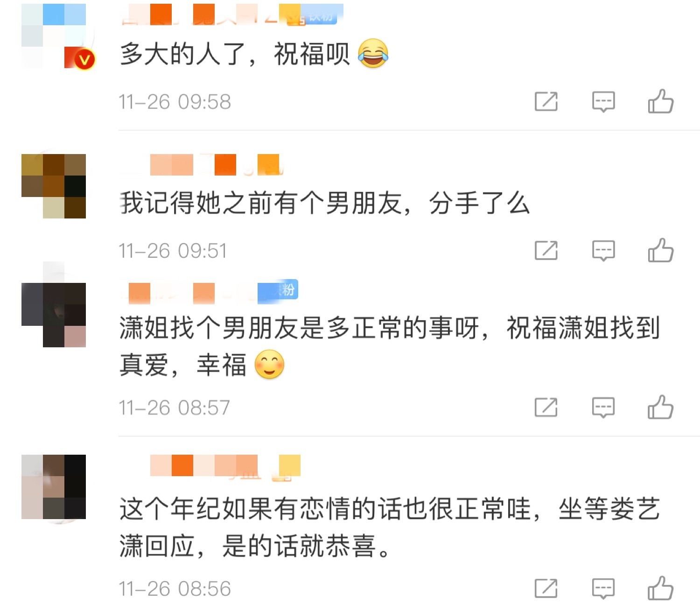Like the 09:58 comment
Viewport: 700px width, 605px height.
coord(660,101)
